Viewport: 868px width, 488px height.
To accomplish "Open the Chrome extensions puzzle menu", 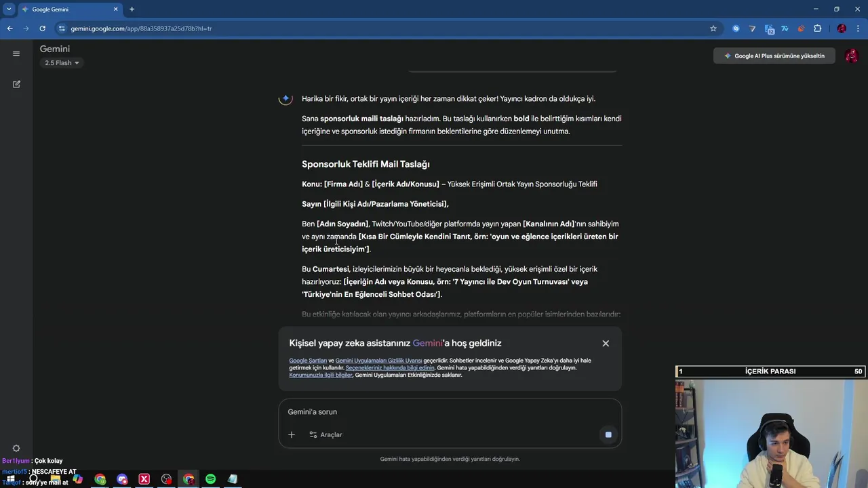I will pos(817,28).
